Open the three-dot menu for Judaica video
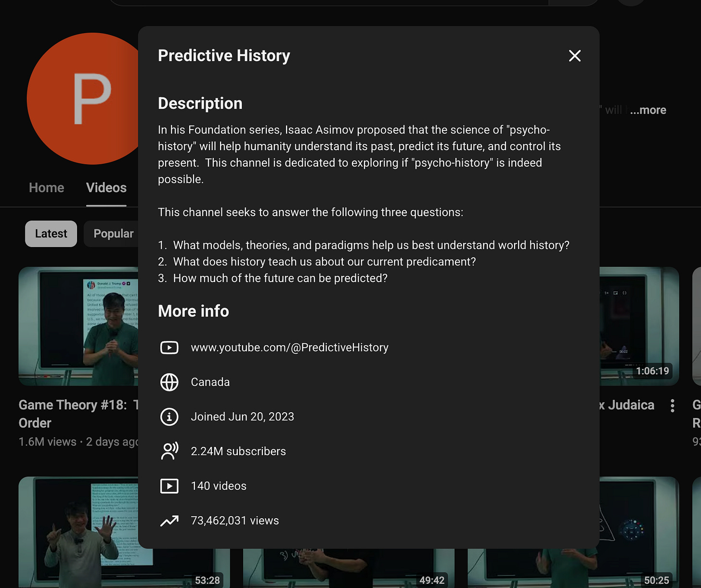This screenshot has width=701, height=588. coord(672,405)
